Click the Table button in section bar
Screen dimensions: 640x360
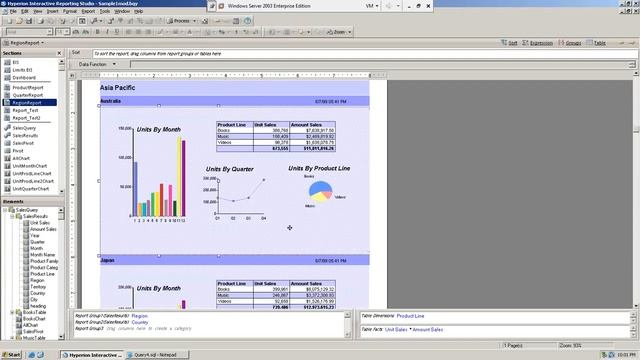596,43
